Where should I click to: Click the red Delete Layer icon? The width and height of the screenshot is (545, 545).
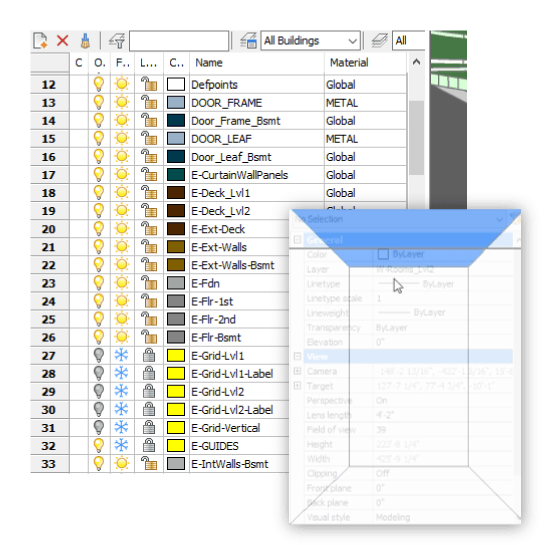(x=63, y=41)
